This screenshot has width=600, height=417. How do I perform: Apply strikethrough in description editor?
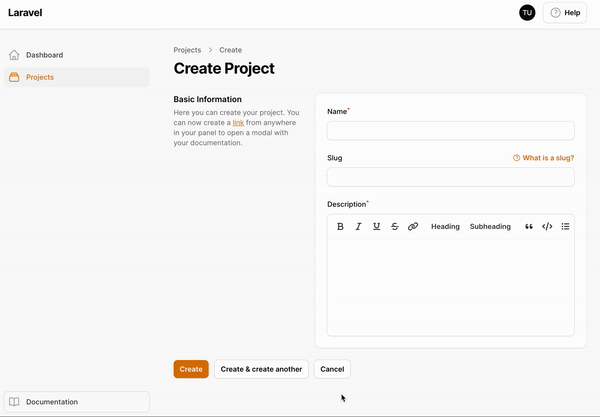(x=395, y=226)
